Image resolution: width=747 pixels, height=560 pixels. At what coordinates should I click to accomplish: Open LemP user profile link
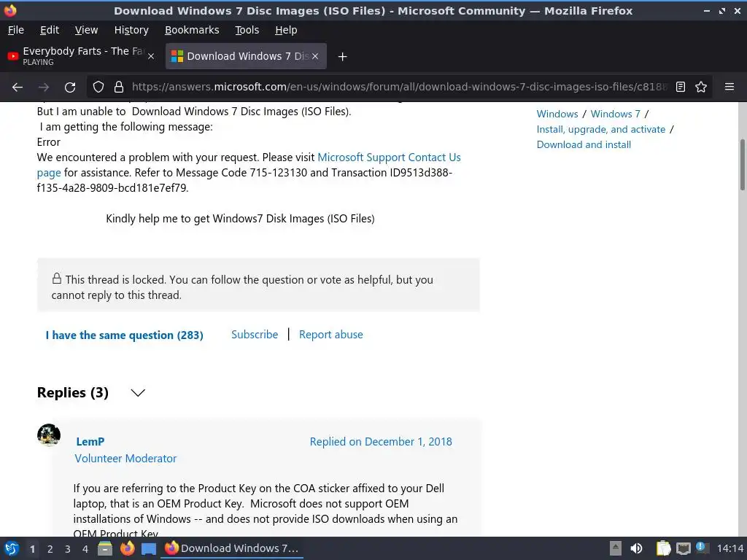[x=90, y=441]
